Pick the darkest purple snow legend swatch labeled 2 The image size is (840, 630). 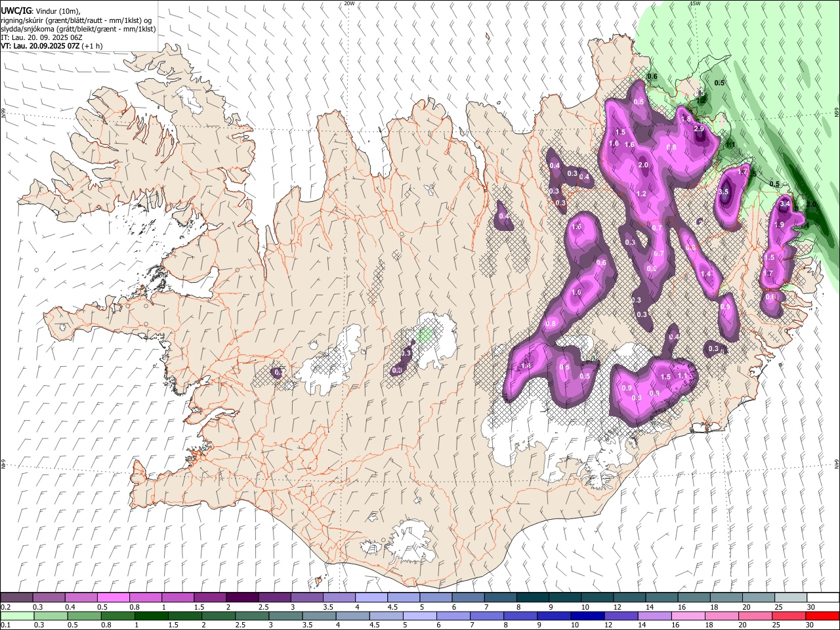[243, 598]
